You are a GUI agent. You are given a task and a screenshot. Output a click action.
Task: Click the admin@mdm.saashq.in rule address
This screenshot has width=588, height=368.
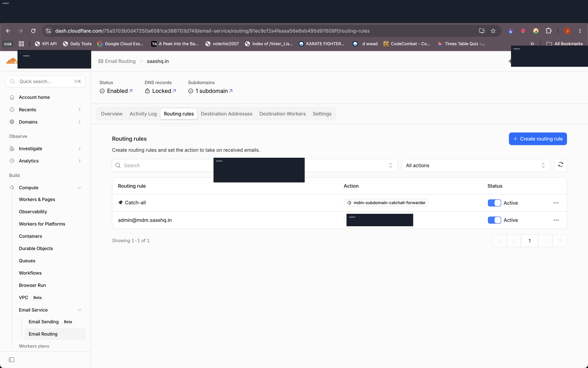(x=145, y=220)
